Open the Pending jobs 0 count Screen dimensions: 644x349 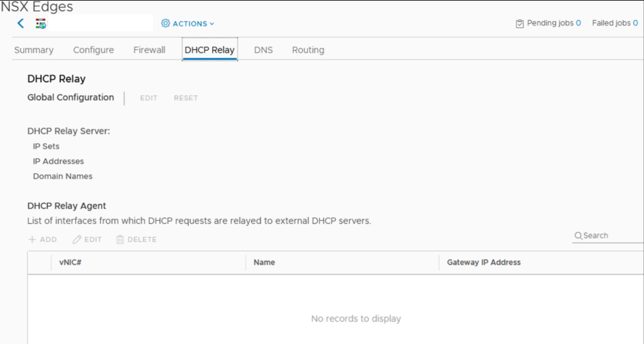tap(578, 23)
